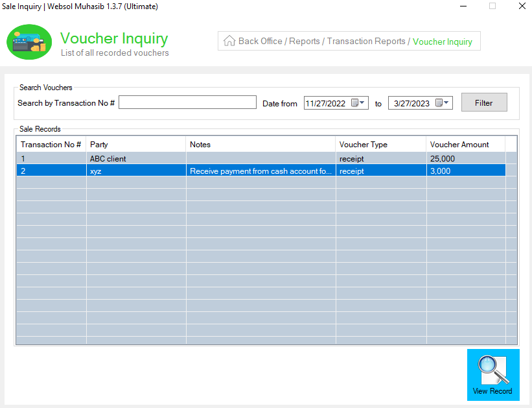Open Transaction Reports breadcrumb link
Screen dimensions: 532x408
tap(366, 41)
